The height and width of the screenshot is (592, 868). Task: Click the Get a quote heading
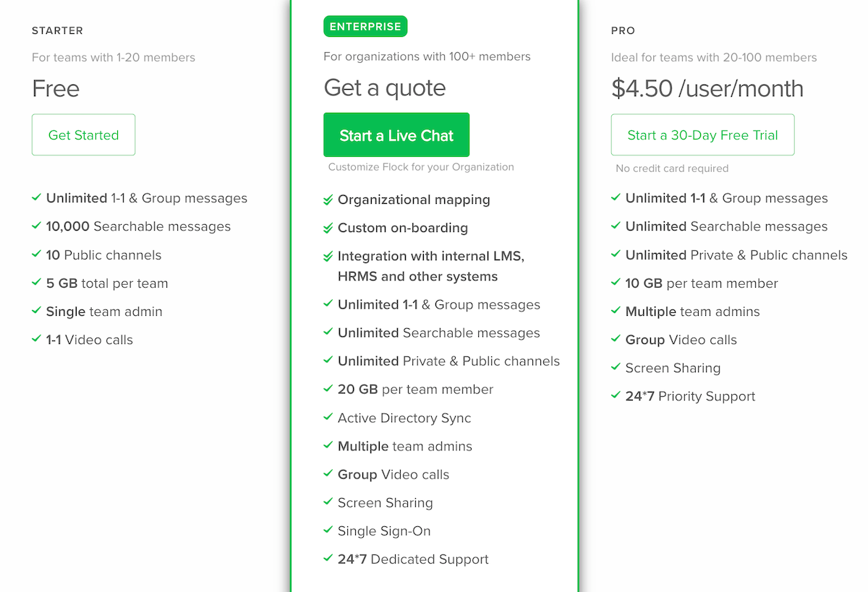(x=384, y=88)
